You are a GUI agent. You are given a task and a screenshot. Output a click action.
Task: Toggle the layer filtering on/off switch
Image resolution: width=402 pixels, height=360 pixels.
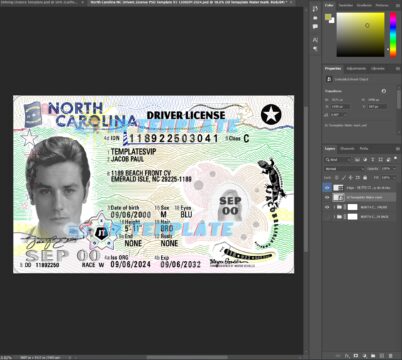pyautogui.click(x=395, y=159)
